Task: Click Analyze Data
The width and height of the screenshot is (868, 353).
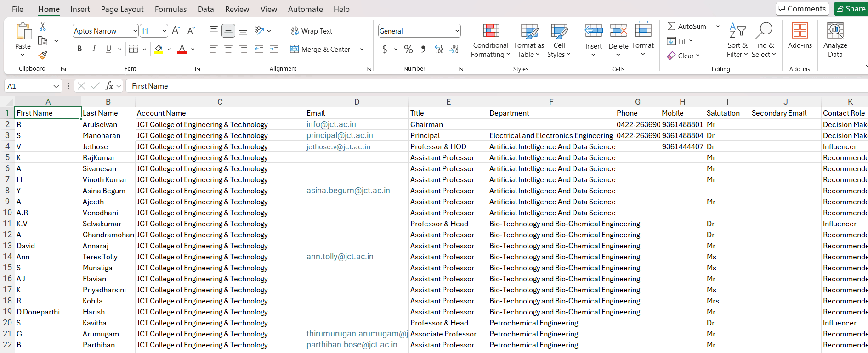Action: pyautogui.click(x=835, y=41)
